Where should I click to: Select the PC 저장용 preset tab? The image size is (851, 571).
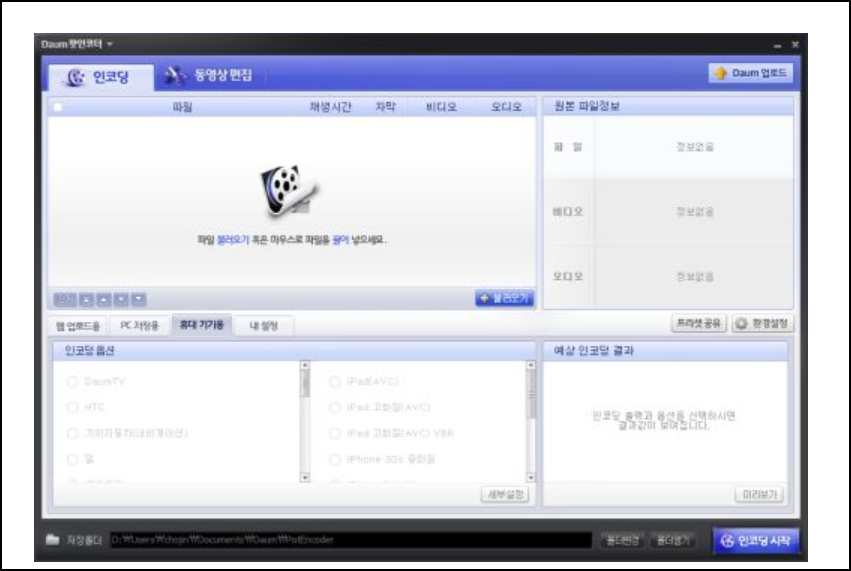point(139,325)
